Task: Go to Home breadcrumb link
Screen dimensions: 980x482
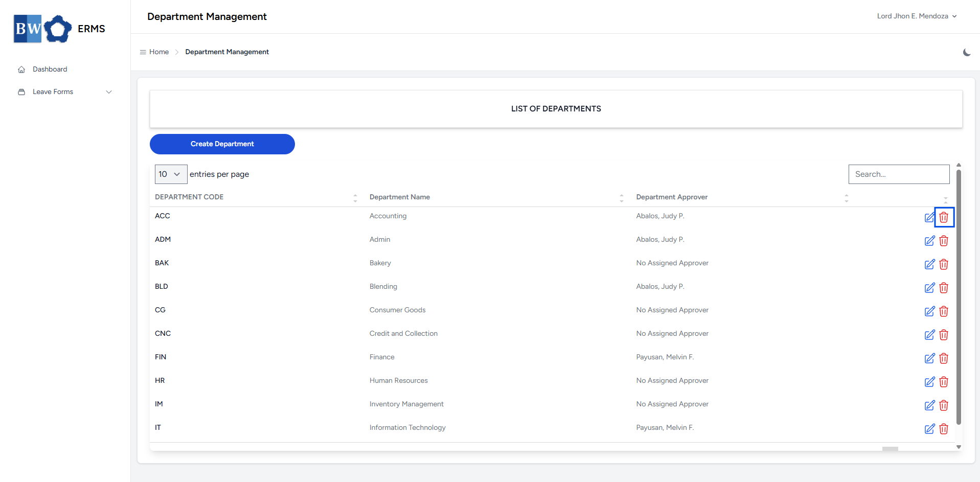Action: tap(159, 52)
